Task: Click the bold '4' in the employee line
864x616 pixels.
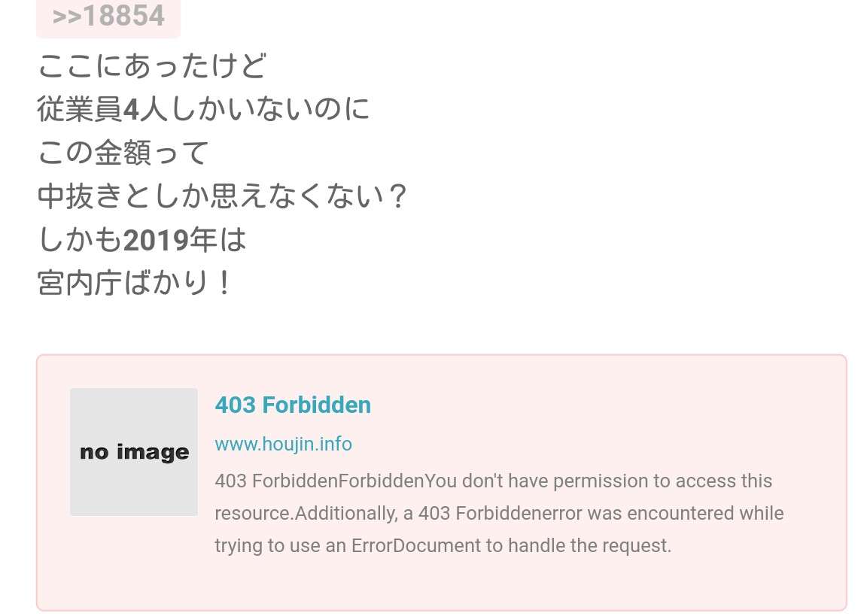Action: (131, 109)
